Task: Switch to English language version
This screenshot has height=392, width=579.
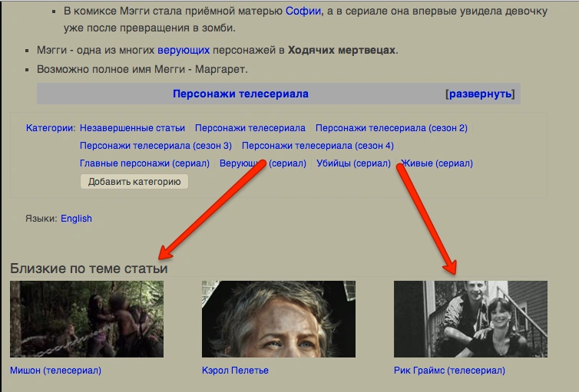Action: tap(76, 219)
